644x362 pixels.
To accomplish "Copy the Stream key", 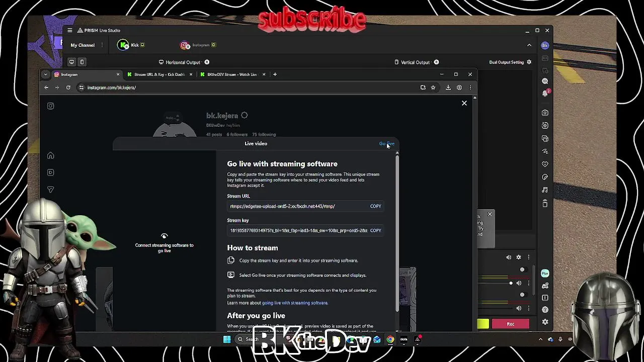I will pyautogui.click(x=375, y=230).
